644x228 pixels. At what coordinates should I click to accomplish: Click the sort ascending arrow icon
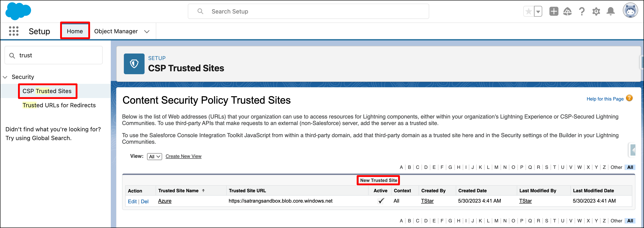point(203,190)
